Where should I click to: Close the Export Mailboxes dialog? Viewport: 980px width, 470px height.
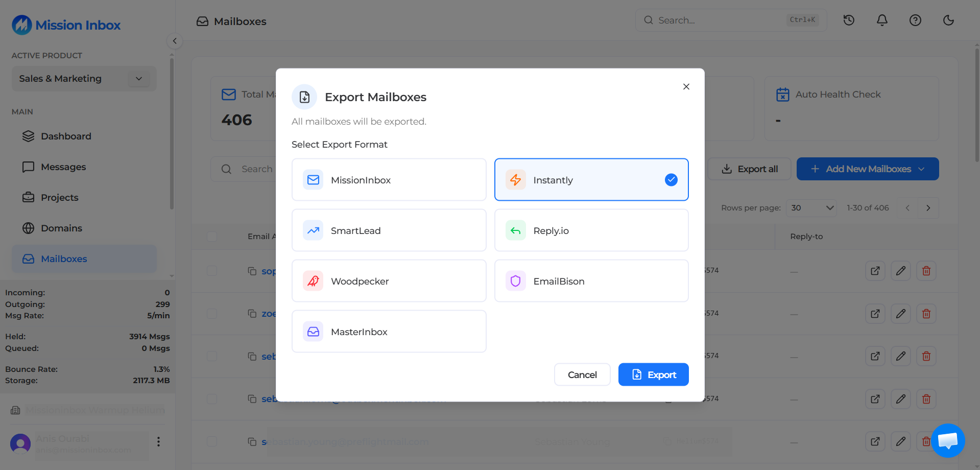click(686, 86)
